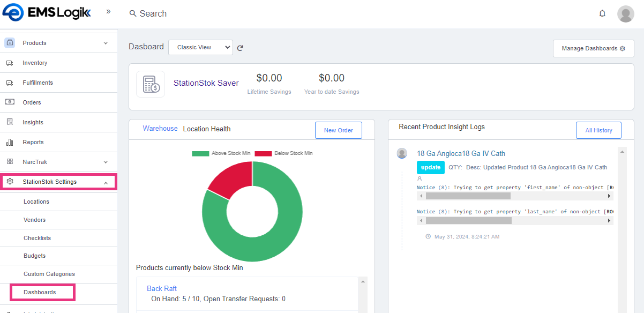Viewport: 644px width, 313px height.
Task: Click right arrow of first_name notice scrollbar
Action: (x=609, y=196)
